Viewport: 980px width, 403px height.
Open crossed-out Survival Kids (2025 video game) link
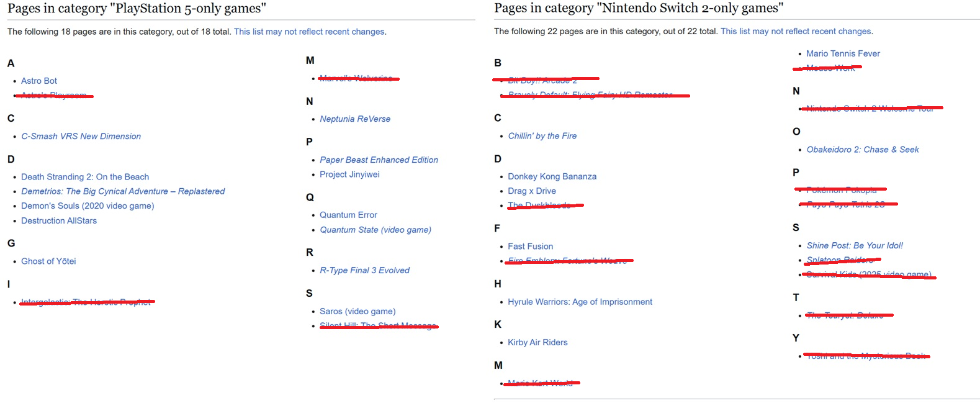tap(869, 274)
